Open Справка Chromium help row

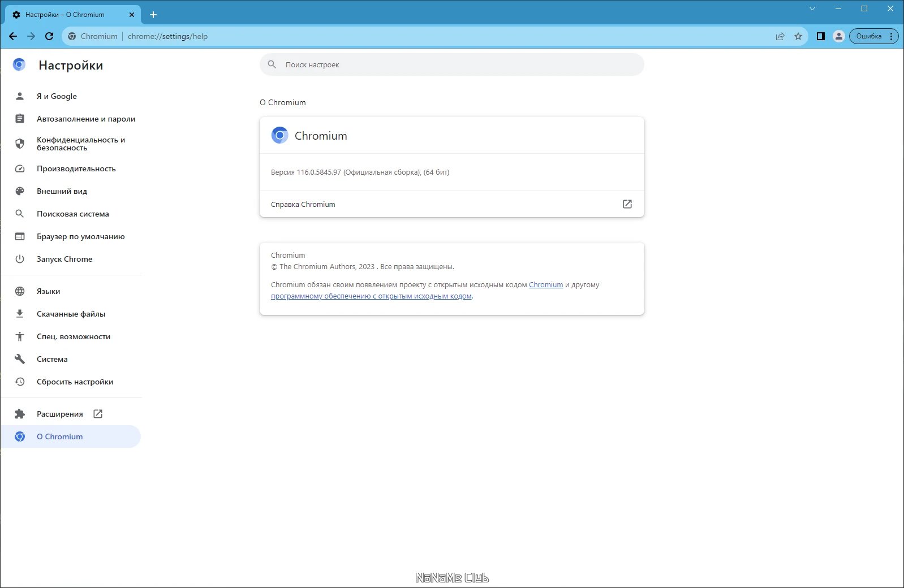[452, 204]
